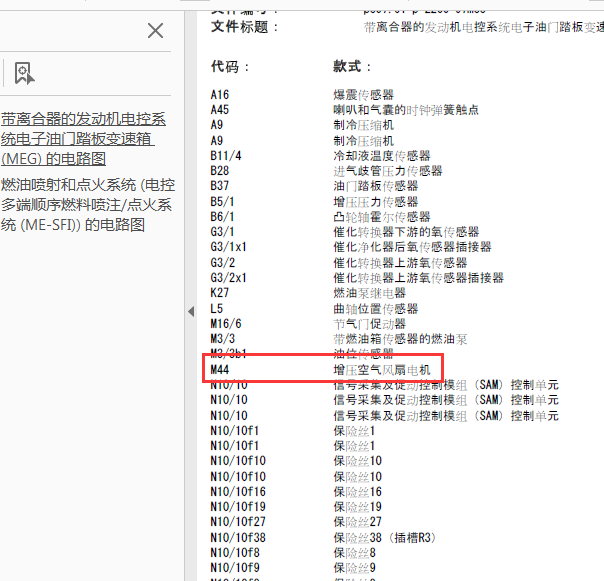The height and width of the screenshot is (581, 604).
Task: Select code B11/4
Action: tap(226, 156)
